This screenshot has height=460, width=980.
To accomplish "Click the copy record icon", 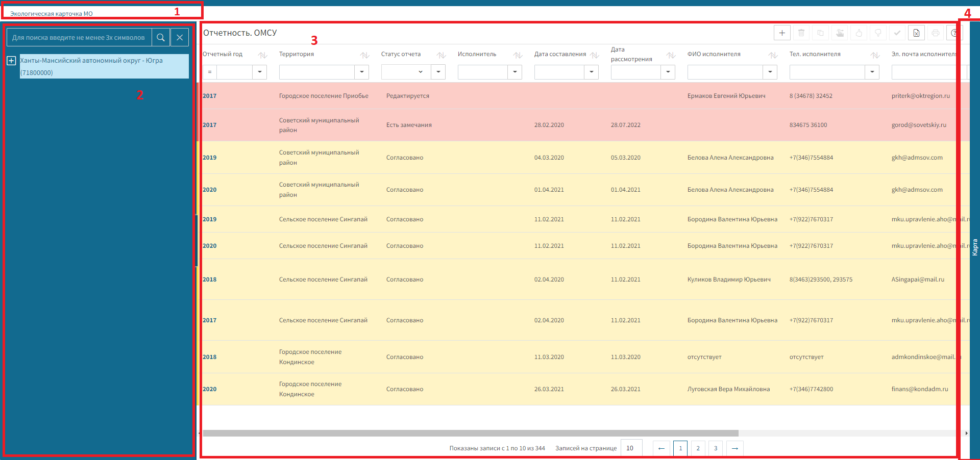I will pos(820,33).
